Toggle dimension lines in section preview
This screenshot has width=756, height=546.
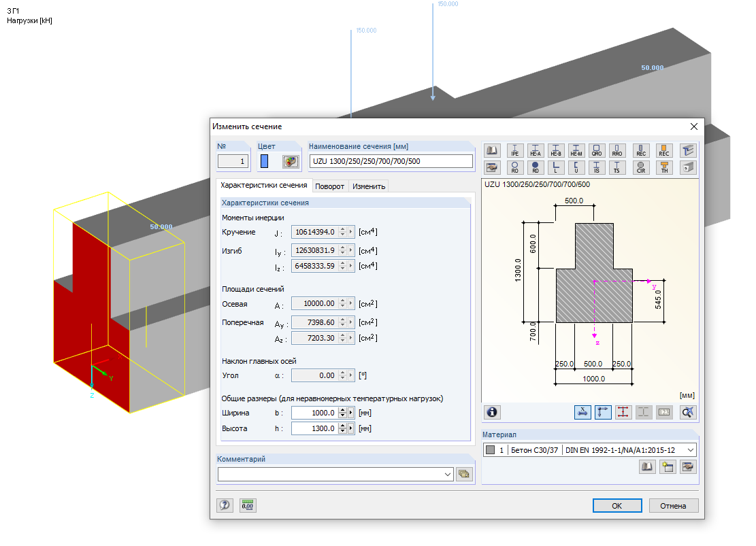[x=582, y=412]
